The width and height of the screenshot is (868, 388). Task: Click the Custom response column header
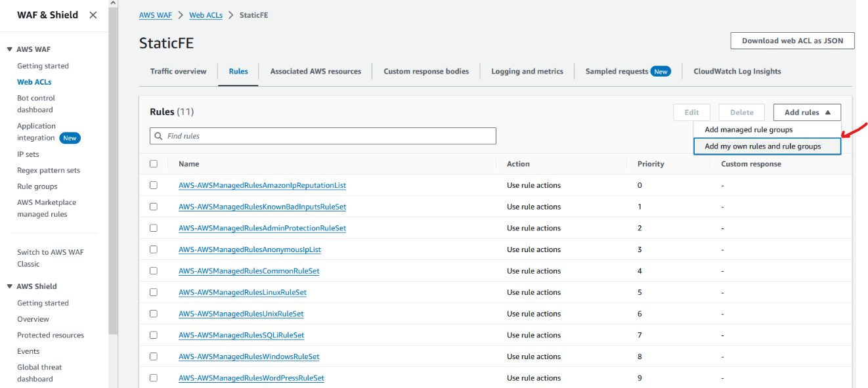pos(751,164)
